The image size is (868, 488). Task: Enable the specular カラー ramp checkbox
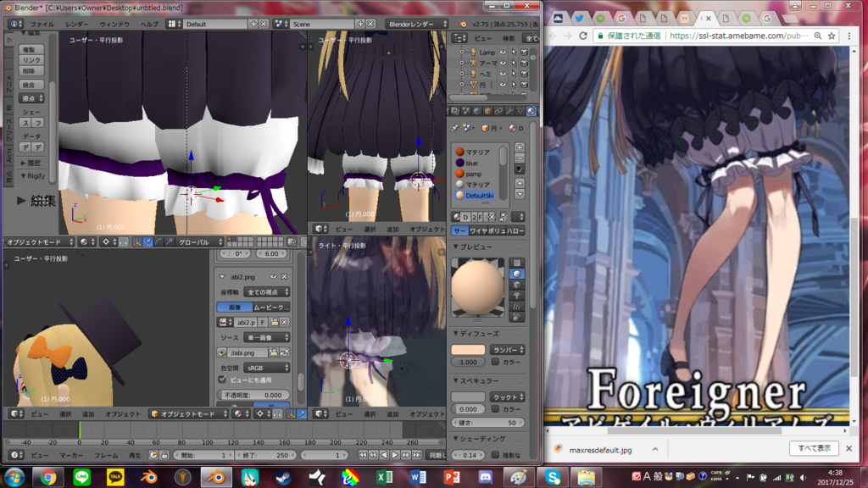[x=495, y=408]
